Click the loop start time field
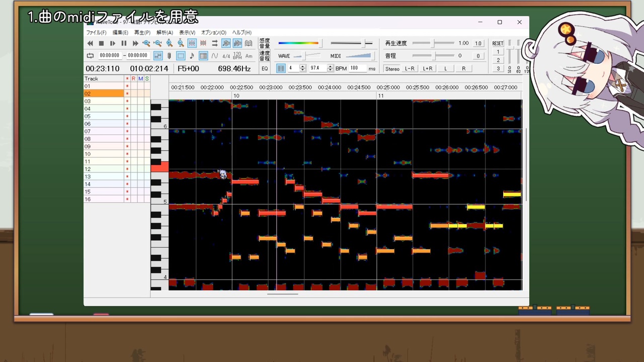The image size is (644, 362). pos(110,56)
